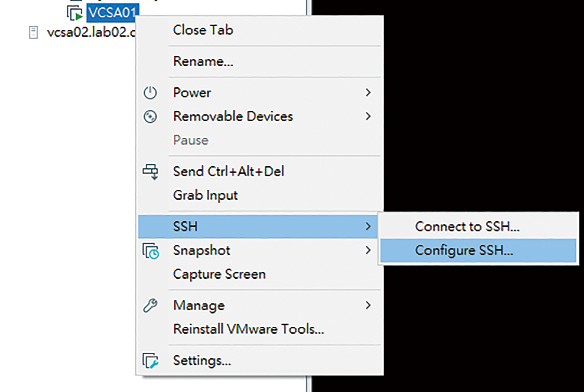Click the Settings icon at menu bottom
The width and height of the screenshot is (584, 392).
pyautogui.click(x=150, y=361)
